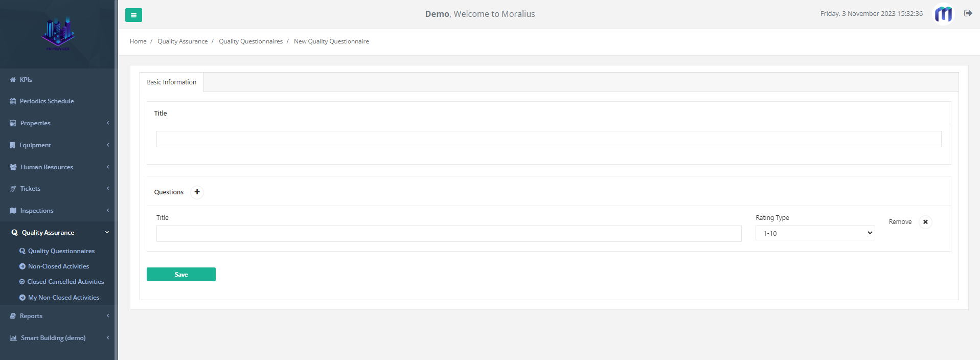Collapse the Quality Assurance chevron

(107, 232)
